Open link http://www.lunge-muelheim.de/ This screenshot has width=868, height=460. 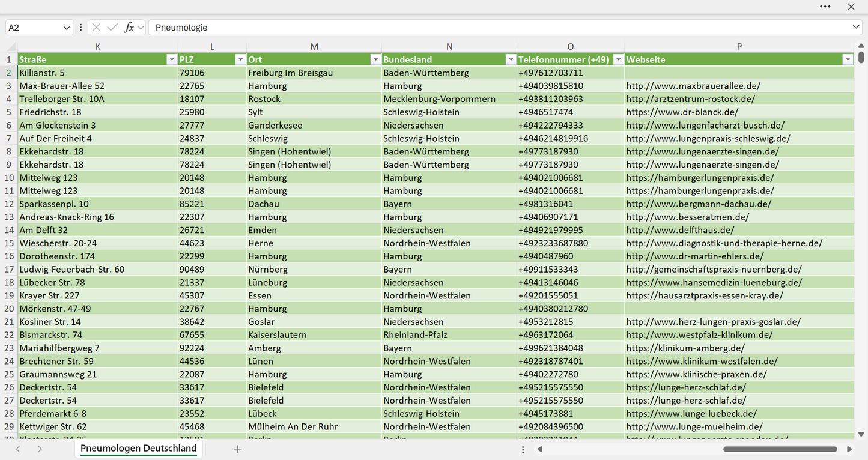click(694, 427)
